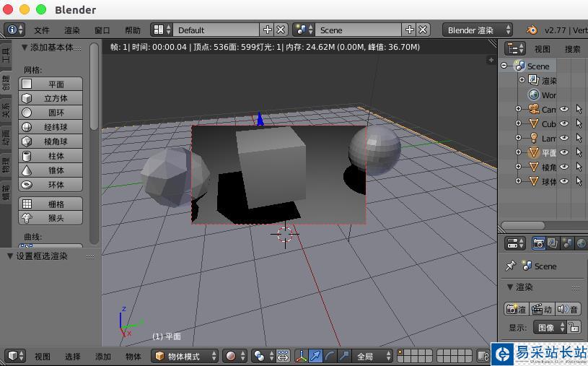Add a cube (立方体) mesh primitive
The image size is (588, 366).
click(51, 98)
